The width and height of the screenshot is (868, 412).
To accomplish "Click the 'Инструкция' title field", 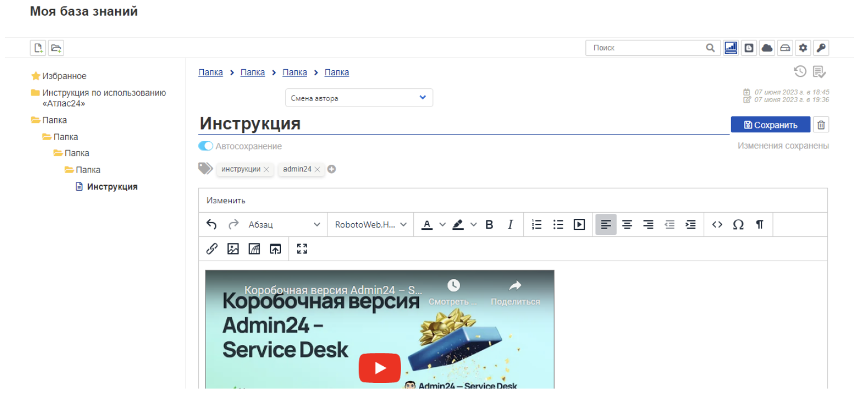I will point(464,123).
